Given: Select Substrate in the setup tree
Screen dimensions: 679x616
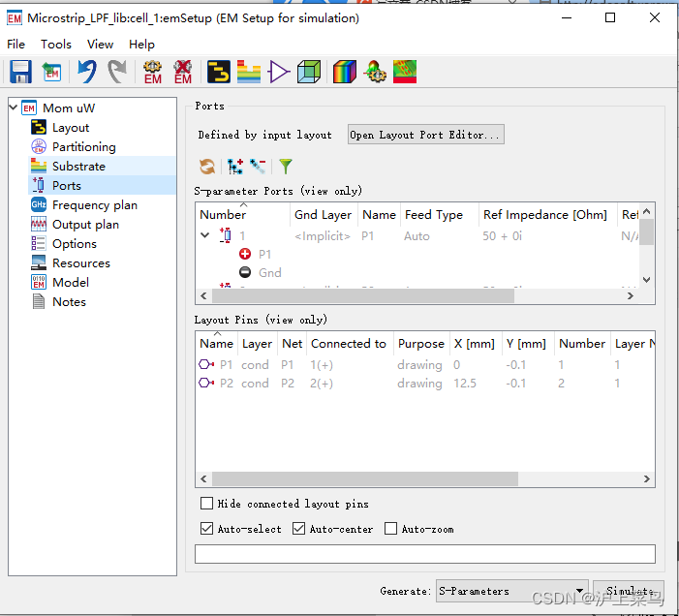Looking at the screenshot, I should [78, 167].
